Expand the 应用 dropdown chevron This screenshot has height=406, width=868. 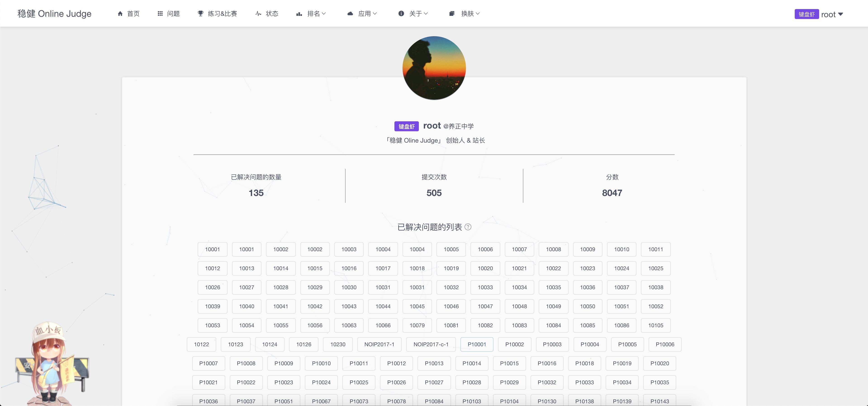pyautogui.click(x=375, y=14)
